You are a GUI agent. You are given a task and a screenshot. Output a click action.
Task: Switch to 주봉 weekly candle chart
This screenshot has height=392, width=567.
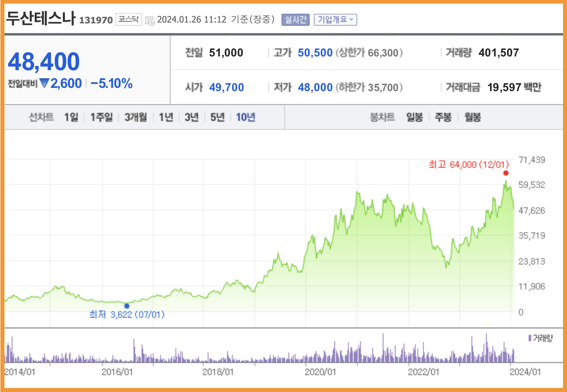click(x=443, y=117)
